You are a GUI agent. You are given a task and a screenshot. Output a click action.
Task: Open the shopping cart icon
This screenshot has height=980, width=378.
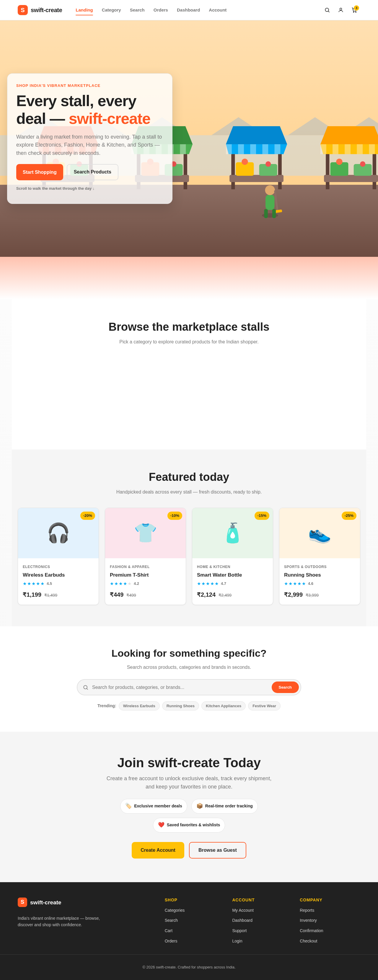tap(354, 10)
